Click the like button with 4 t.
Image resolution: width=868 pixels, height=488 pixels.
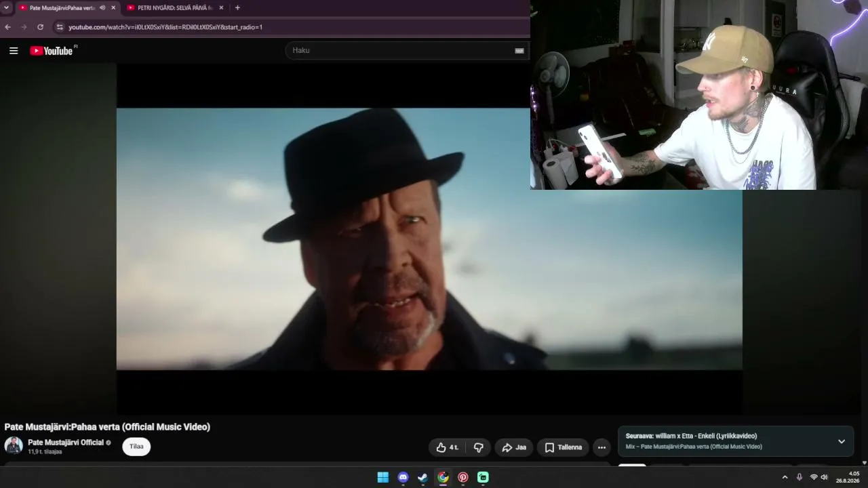click(447, 447)
